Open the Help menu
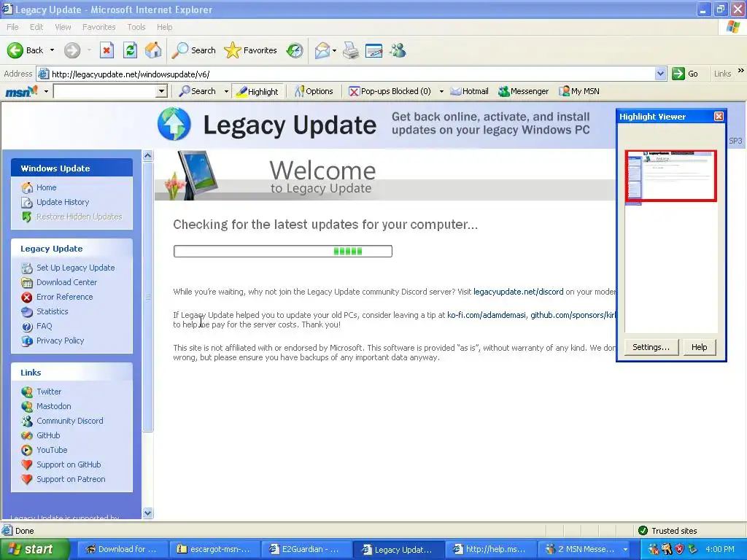The width and height of the screenshot is (747, 560). click(164, 27)
